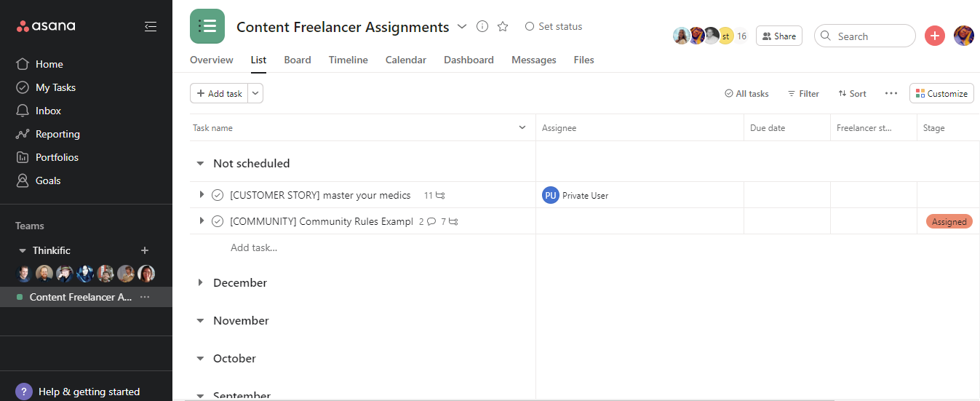Image resolution: width=980 pixels, height=401 pixels.
Task: Switch to the Timeline tab
Action: point(348,60)
